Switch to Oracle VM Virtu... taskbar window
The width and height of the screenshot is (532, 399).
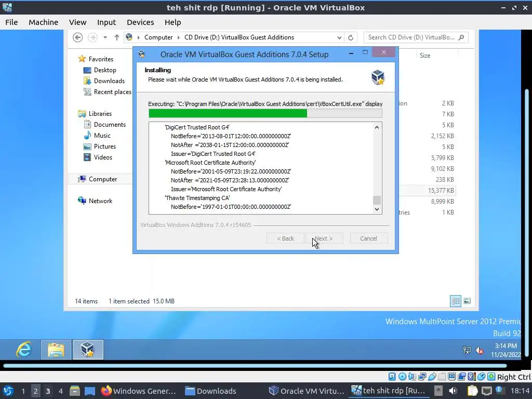tap(307, 391)
